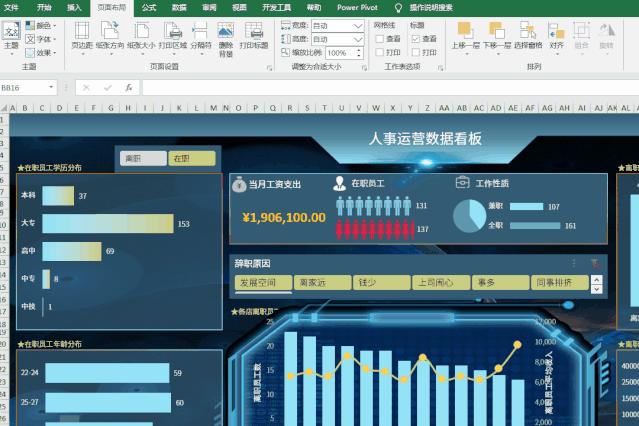
Task: Click the 打印标题 print titles icon
Action: pos(254,31)
